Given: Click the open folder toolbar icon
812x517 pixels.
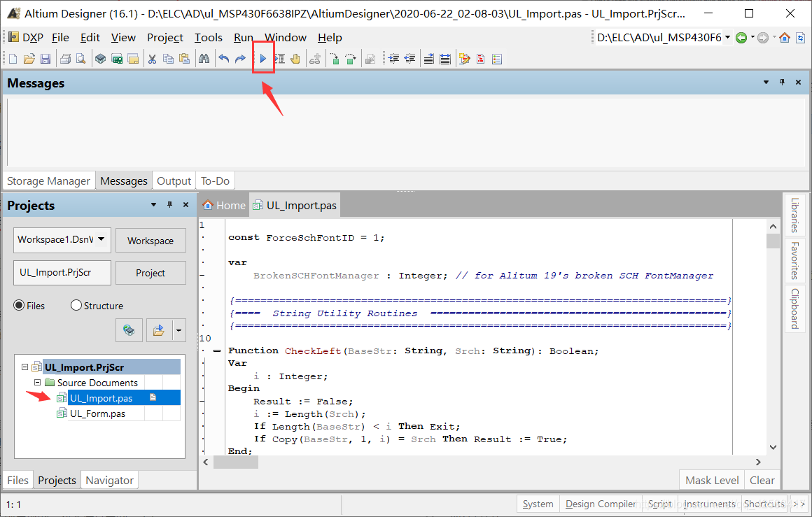Looking at the screenshot, I should [29, 59].
